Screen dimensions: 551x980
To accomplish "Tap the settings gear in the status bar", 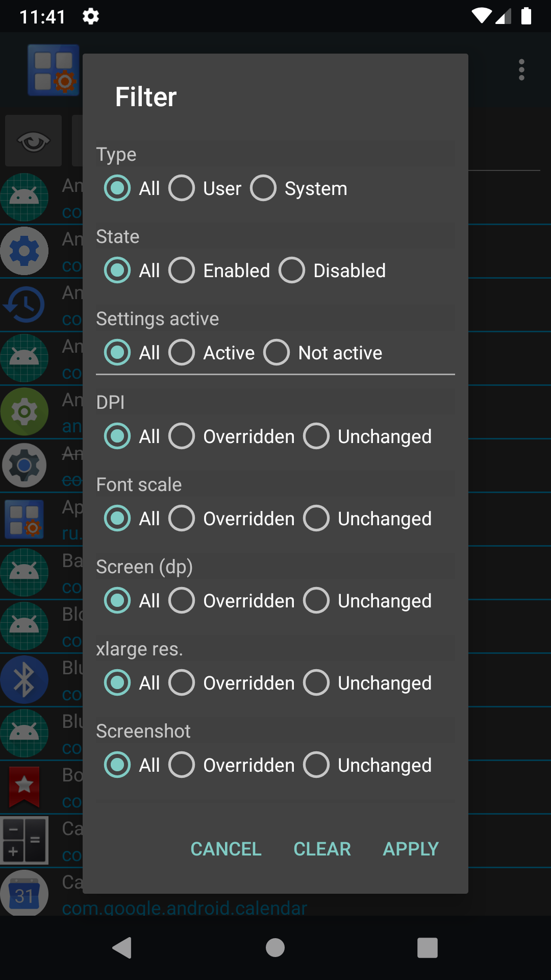I will click(90, 17).
